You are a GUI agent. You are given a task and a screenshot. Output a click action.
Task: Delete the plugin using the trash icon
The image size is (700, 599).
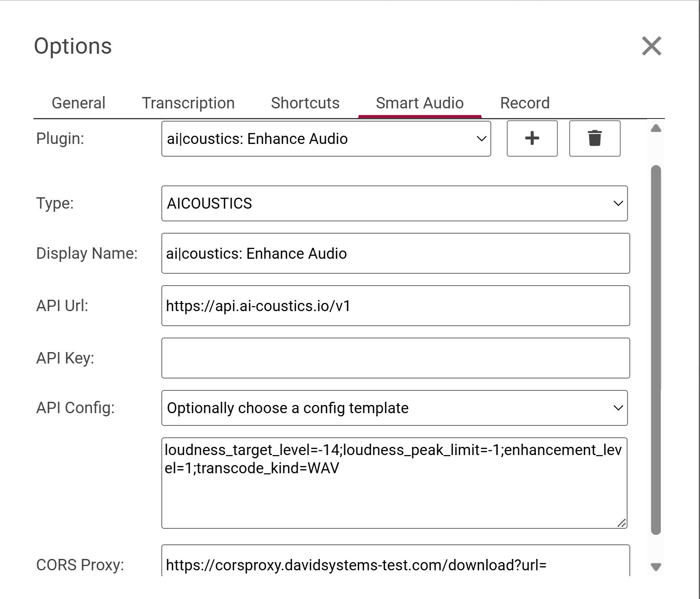594,138
